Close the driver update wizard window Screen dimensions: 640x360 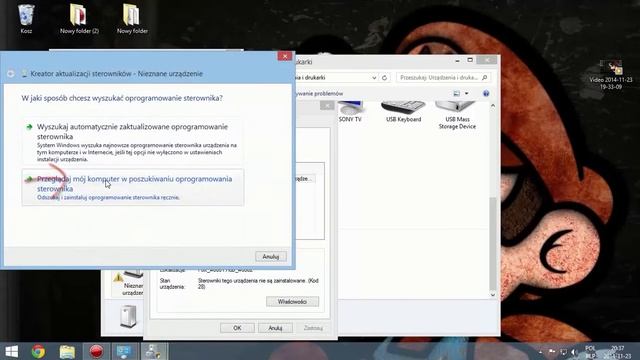point(284,56)
